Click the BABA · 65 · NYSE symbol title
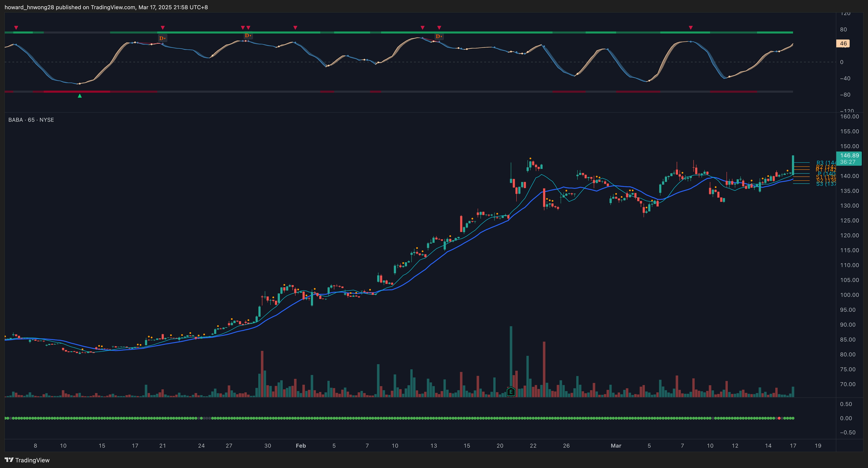Screen dimensions: 868x468 click(31, 120)
